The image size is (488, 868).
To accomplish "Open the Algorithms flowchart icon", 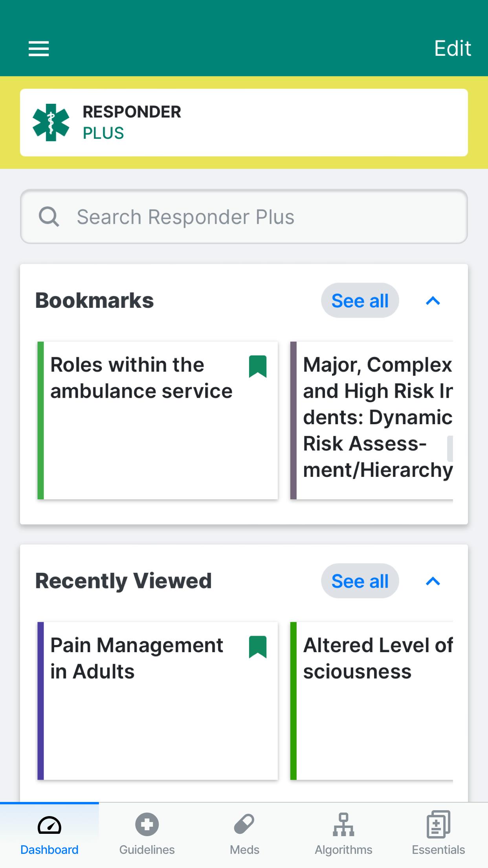I will point(343,824).
